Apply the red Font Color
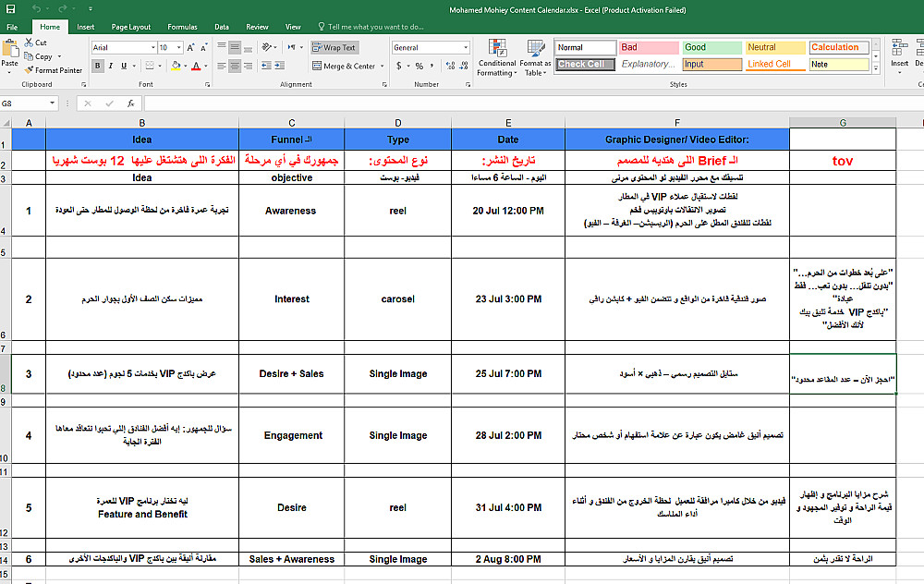Viewport: 924px width, 584px height. click(x=196, y=66)
